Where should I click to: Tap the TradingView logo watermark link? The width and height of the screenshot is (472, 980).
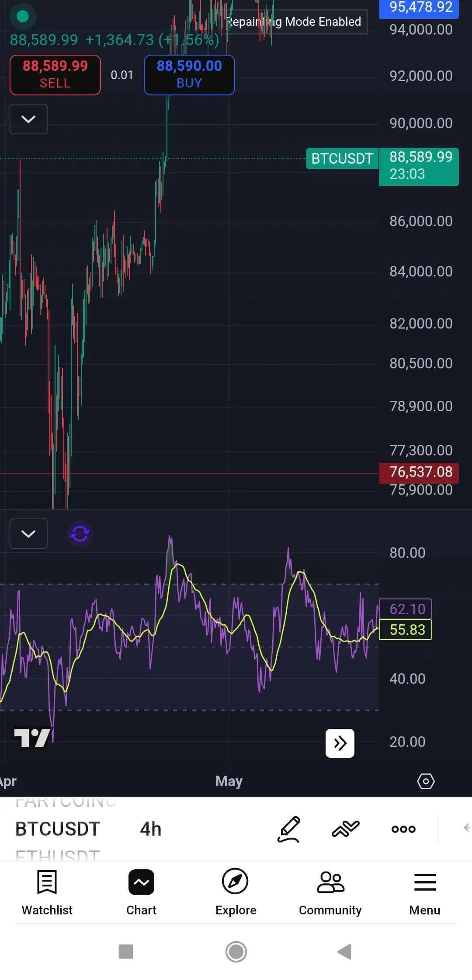tap(32, 738)
